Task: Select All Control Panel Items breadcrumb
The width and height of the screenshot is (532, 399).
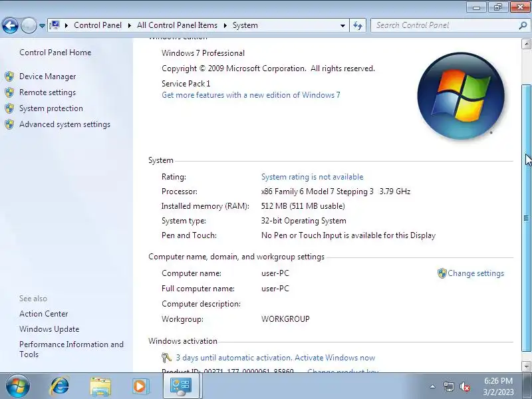Action: pyautogui.click(x=177, y=25)
